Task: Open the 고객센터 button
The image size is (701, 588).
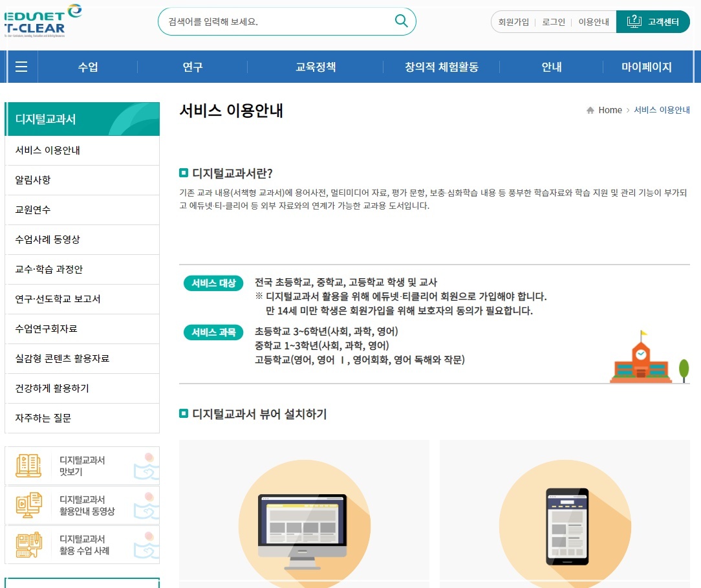Action: click(652, 21)
